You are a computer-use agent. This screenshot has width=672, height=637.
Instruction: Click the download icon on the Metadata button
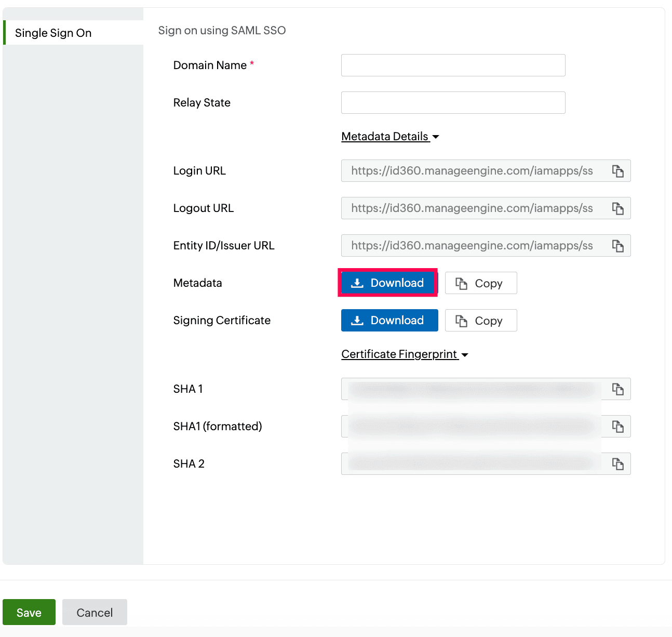pos(357,283)
